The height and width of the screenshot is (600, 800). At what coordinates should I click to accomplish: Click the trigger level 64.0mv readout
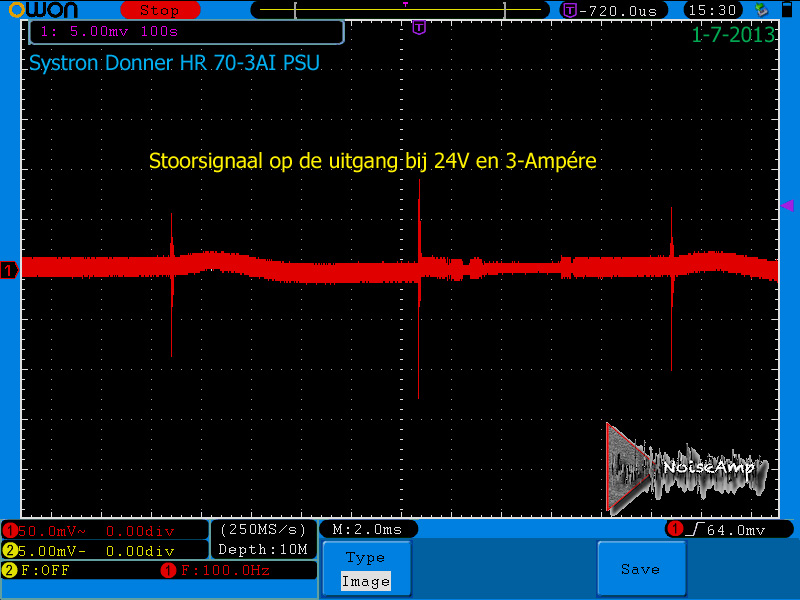pos(736,531)
